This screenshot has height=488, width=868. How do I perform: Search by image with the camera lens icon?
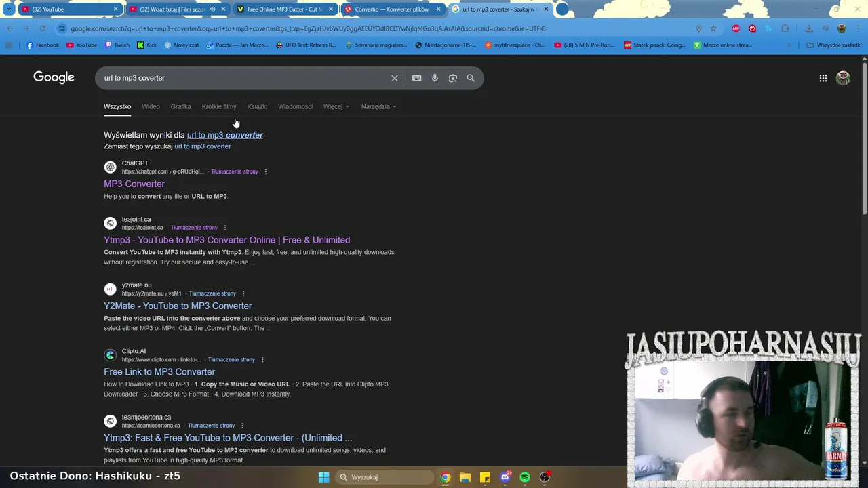(x=452, y=78)
